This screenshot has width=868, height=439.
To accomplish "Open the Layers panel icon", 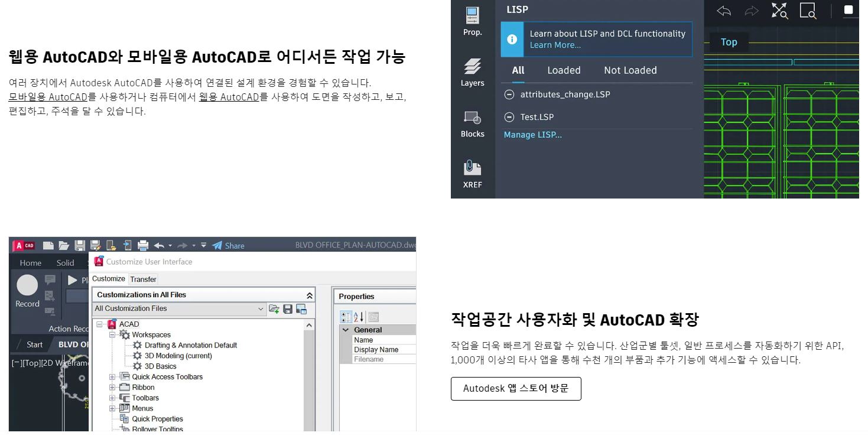I will (472, 66).
